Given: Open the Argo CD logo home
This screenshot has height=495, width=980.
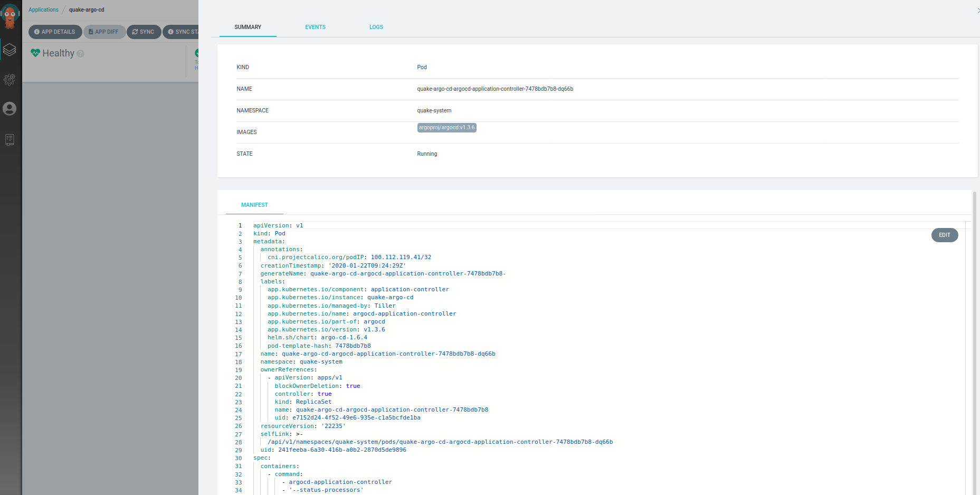Looking at the screenshot, I should click(9, 16).
